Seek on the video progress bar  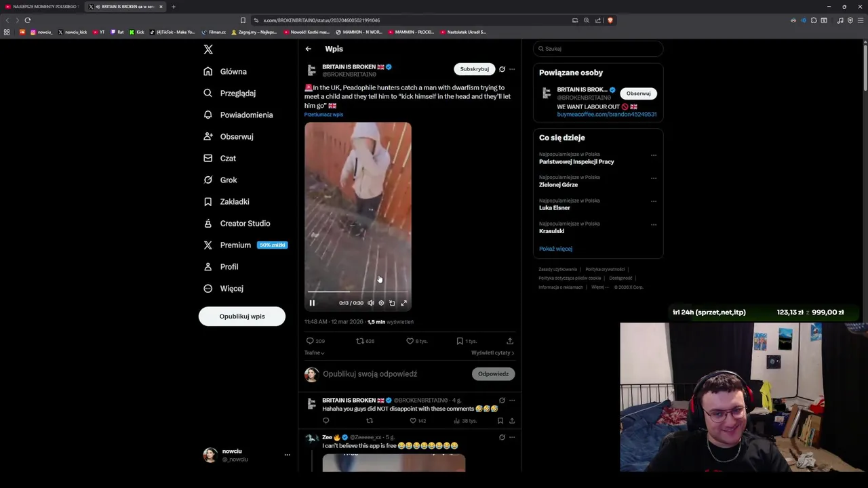pos(358,292)
